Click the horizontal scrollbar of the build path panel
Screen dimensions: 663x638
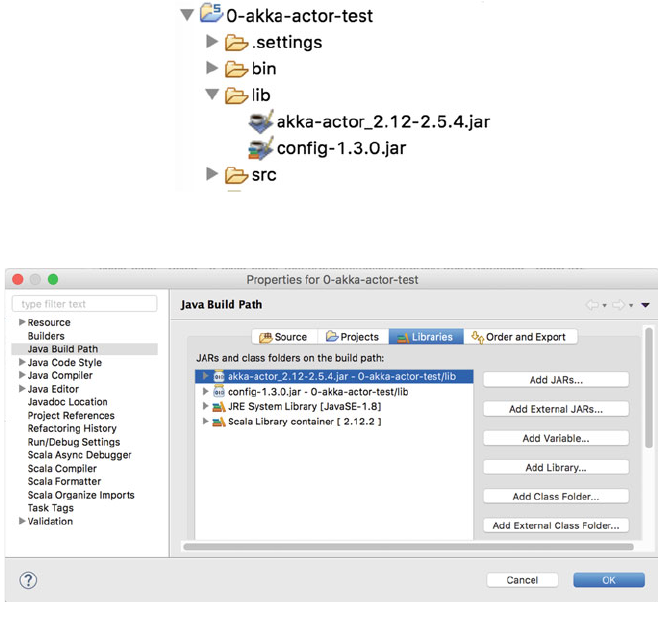click(x=408, y=547)
